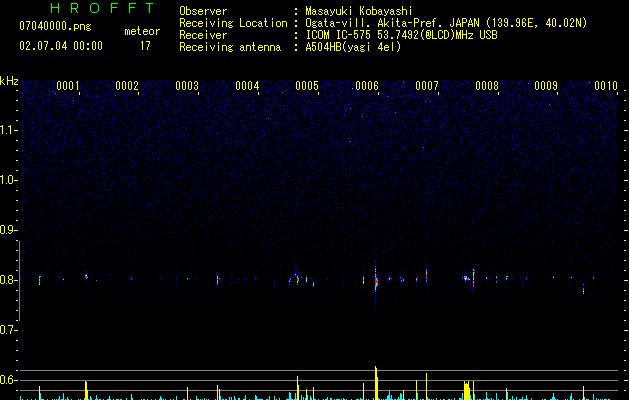This screenshot has width=629, height=400.
Task: Click the Observer label
Action: (203, 11)
